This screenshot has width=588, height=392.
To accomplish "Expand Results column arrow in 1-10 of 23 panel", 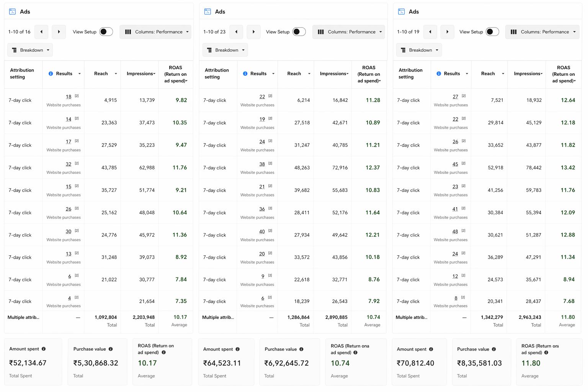I will click(x=273, y=74).
